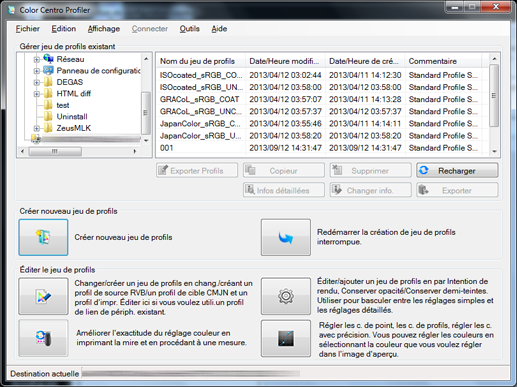This screenshot has height=387, width=517.
Task: Click the folder tree vertical scrollbar thumb
Action: (146, 112)
